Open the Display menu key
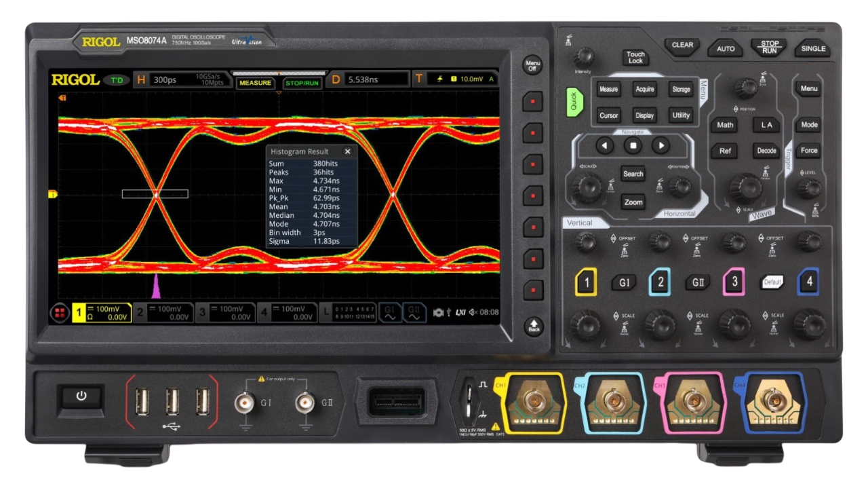 (x=645, y=115)
